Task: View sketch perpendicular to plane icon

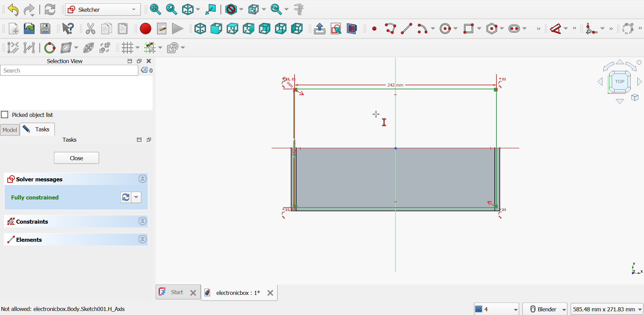Action: tap(336, 29)
